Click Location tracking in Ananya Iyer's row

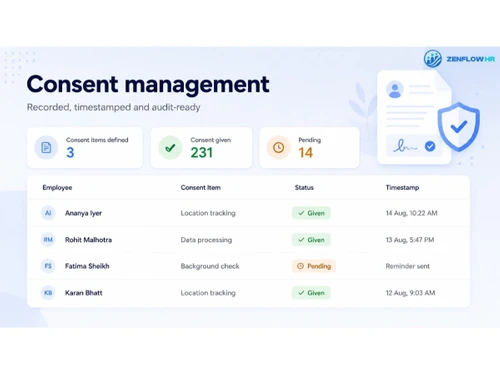(x=208, y=213)
